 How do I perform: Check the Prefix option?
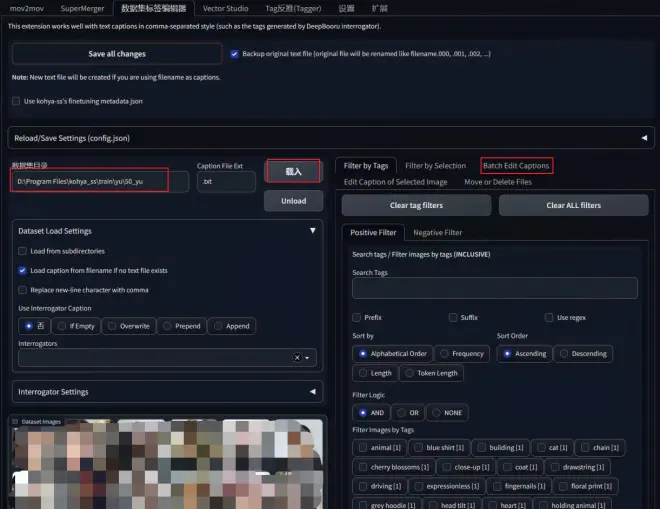pyautogui.click(x=357, y=317)
